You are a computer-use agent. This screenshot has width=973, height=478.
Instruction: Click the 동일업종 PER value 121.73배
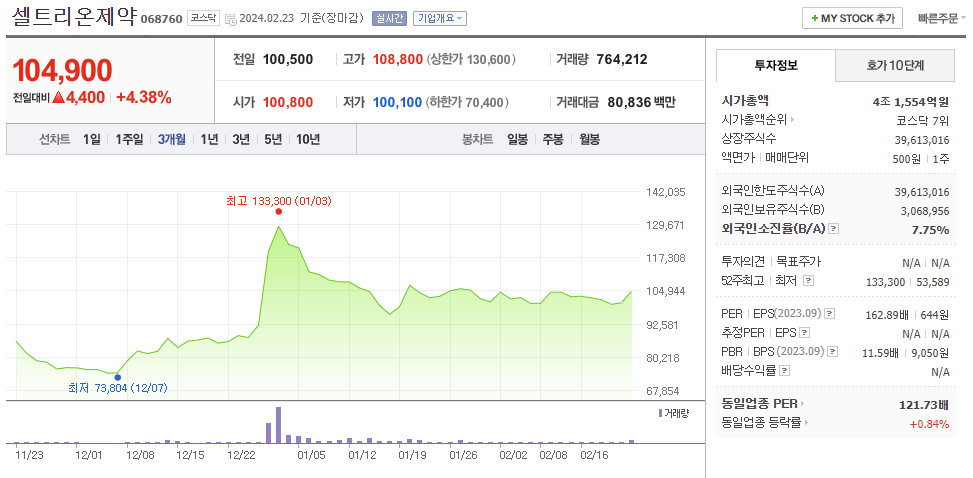[x=924, y=405]
